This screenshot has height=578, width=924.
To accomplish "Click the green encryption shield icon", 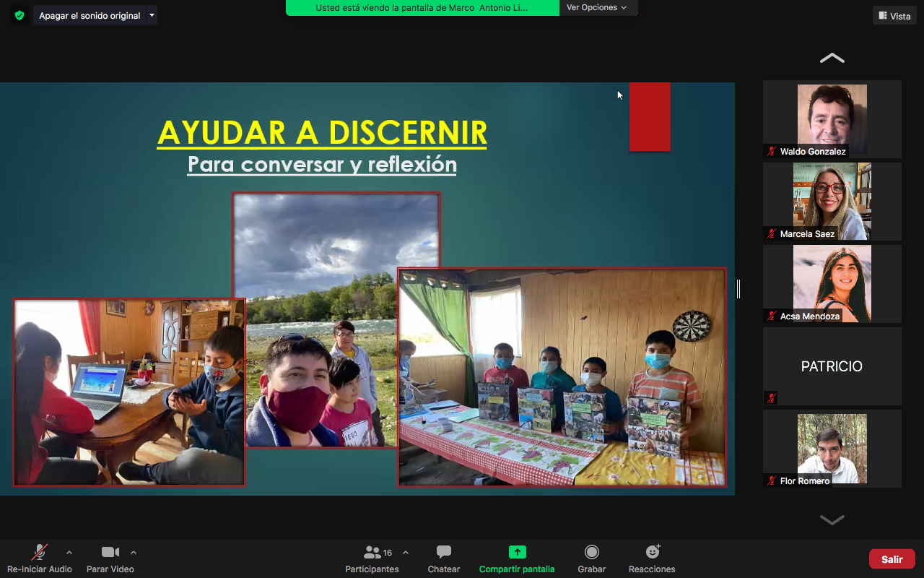I will (x=19, y=15).
